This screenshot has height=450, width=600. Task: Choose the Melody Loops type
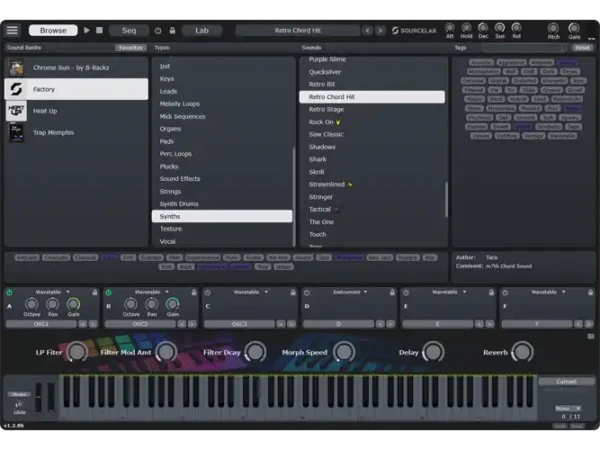pos(222,104)
